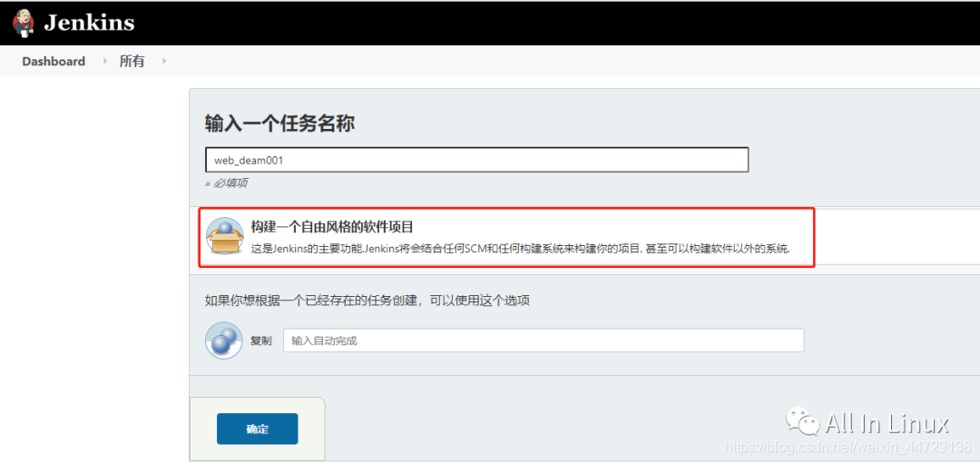Click the freestyle project description text
The width and height of the screenshot is (980, 464).
coord(521,249)
